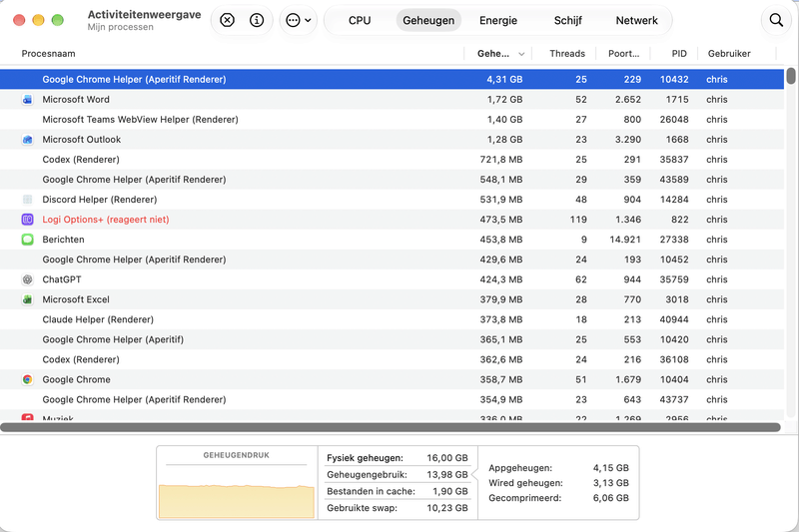Select the Berichten process row
The width and height of the screenshot is (799, 532).
(x=392, y=240)
